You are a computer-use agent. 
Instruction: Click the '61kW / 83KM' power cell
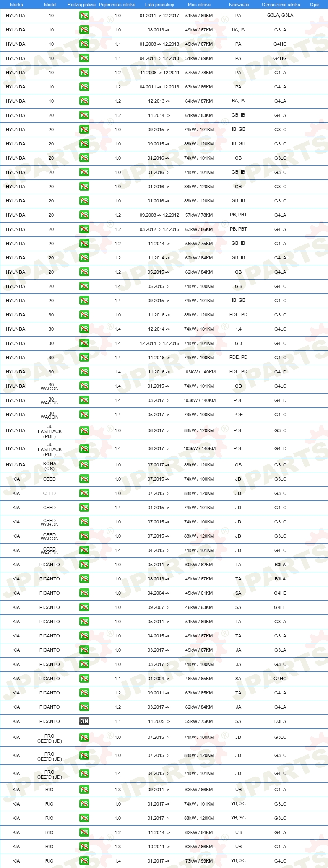[x=199, y=115]
